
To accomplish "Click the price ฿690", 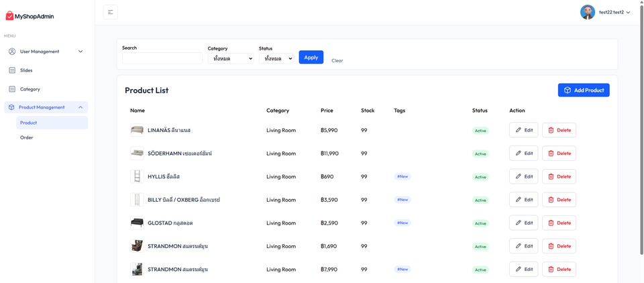I will point(327,176).
